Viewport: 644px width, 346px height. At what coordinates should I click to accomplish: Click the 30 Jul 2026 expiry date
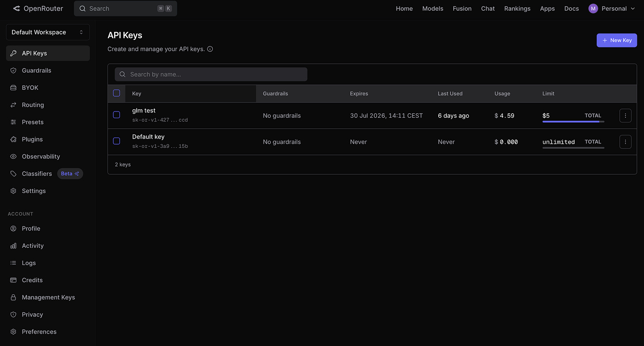click(x=386, y=115)
